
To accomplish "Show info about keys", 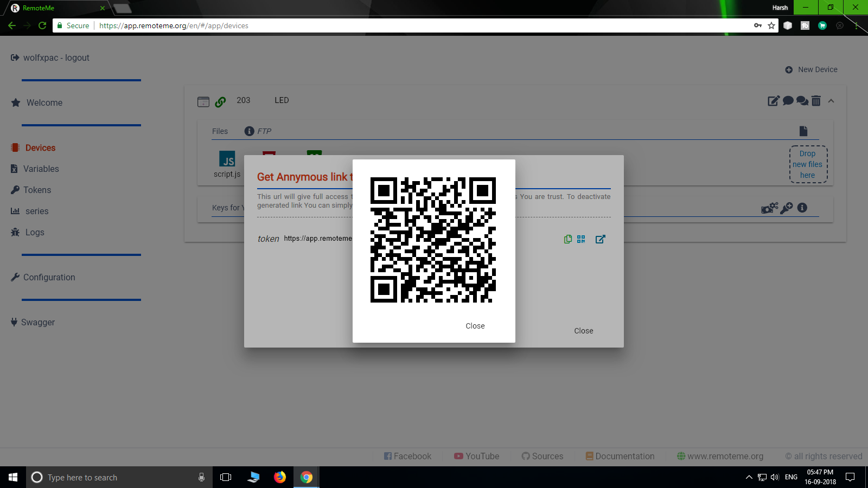I will coord(802,208).
